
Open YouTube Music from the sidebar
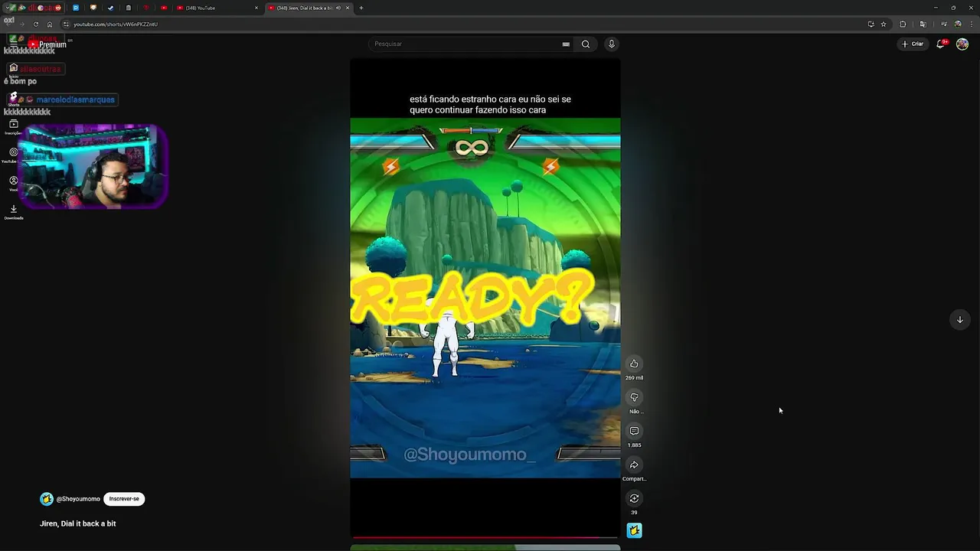pos(13,155)
